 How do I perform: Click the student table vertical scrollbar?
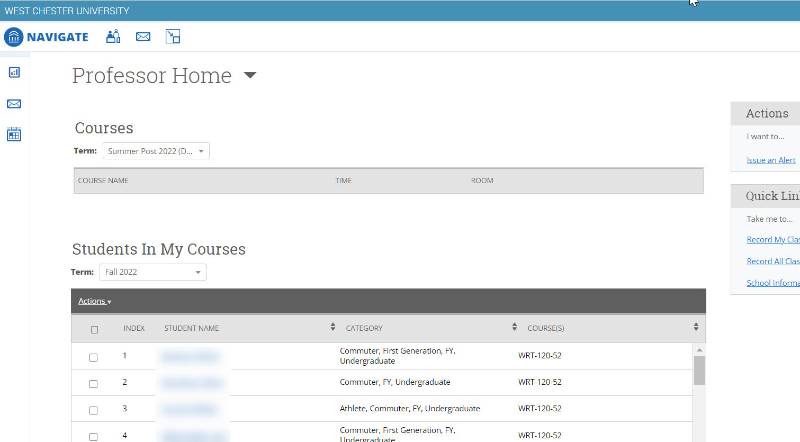pos(699,370)
